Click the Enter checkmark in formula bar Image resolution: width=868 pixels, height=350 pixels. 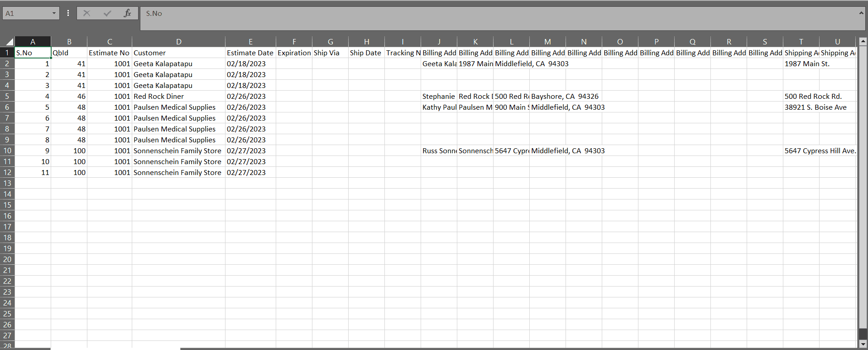click(x=107, y=13)
